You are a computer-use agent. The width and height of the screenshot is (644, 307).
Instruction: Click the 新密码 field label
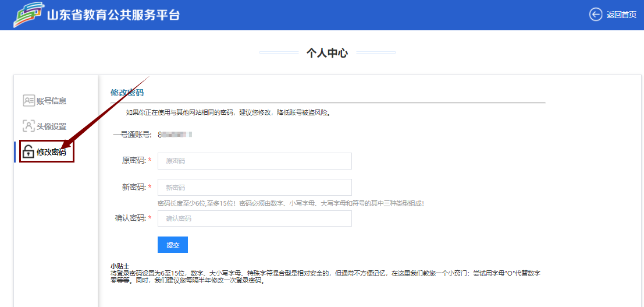click(x=134, y=187)
